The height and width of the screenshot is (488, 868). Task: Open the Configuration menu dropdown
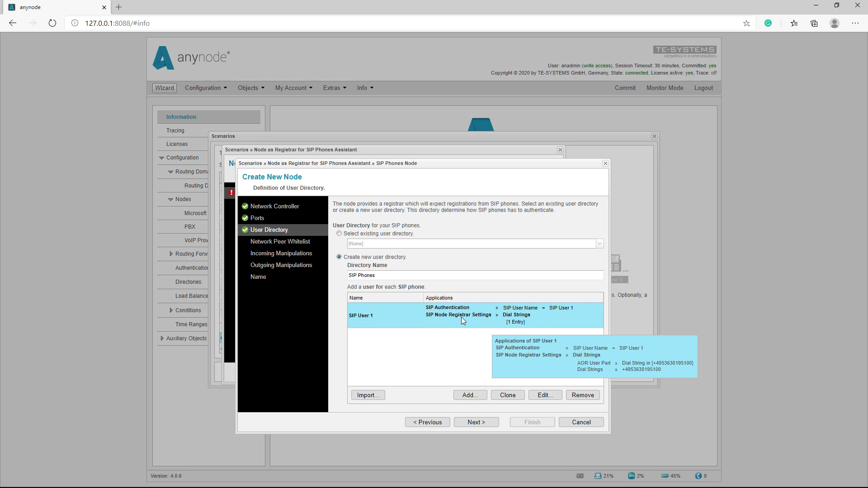pyautogui.click(x=206, y=88)
